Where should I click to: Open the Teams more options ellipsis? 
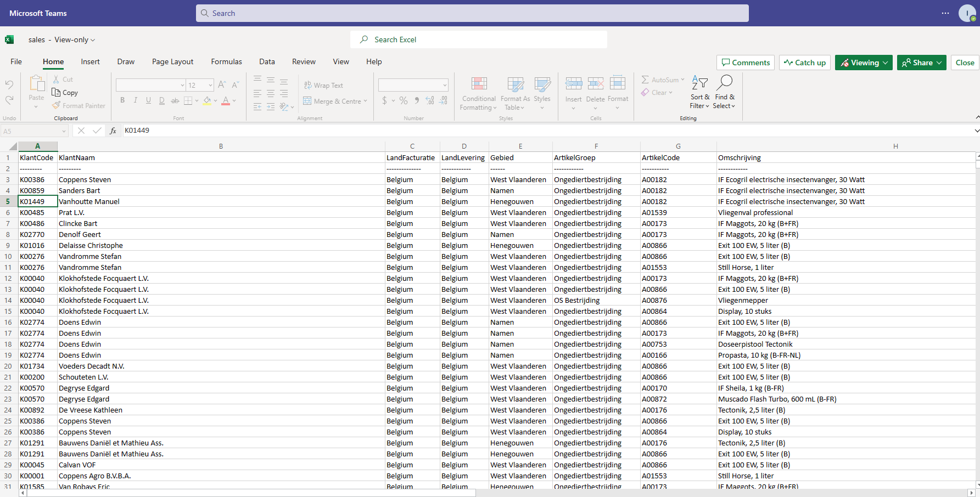[x=945, y=13]
